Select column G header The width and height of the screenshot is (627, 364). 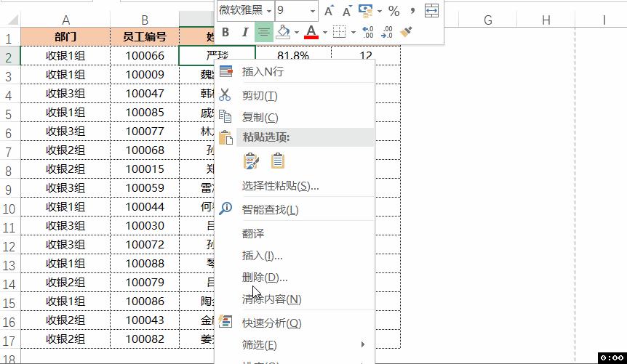tap(488, 20)
